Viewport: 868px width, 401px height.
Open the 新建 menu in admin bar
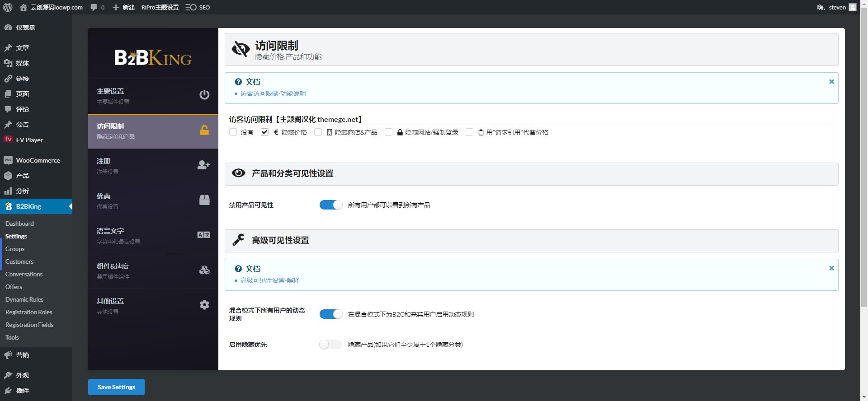(123, 7)
